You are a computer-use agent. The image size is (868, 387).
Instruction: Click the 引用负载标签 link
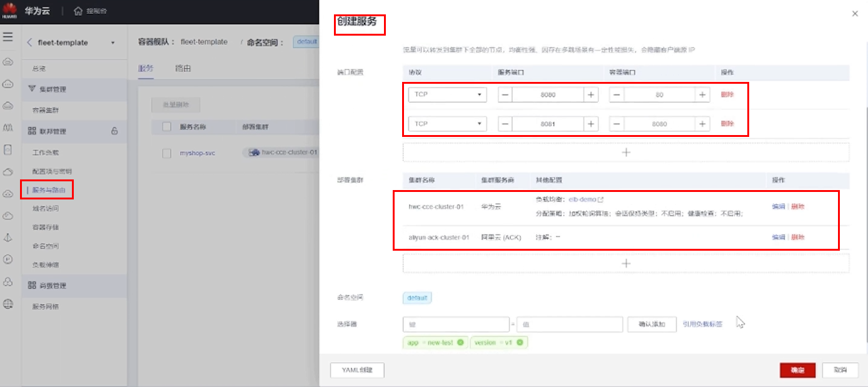[703, 324]
